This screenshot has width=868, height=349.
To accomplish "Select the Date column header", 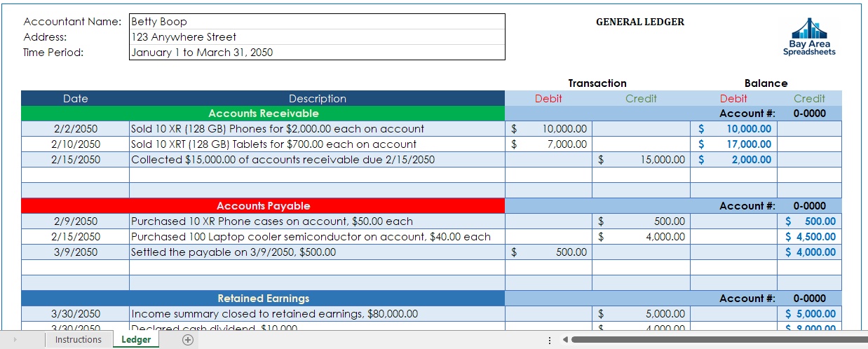I will [75, 99].
